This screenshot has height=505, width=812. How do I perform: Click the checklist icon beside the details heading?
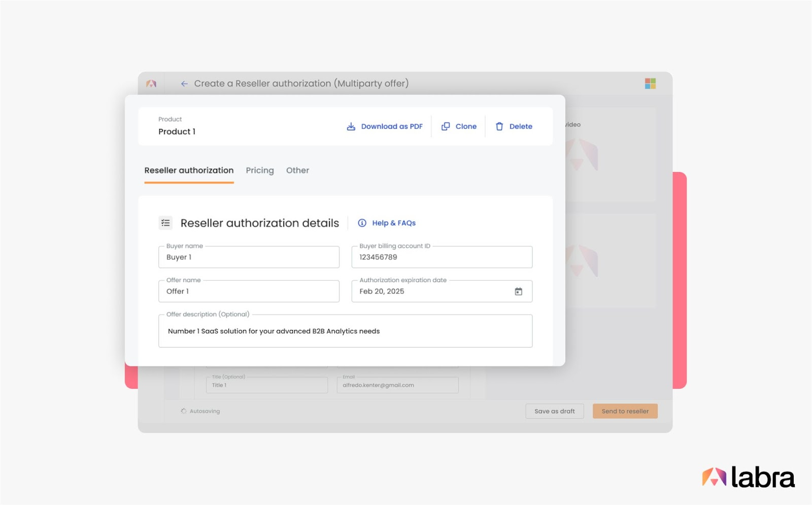(165, 223)
